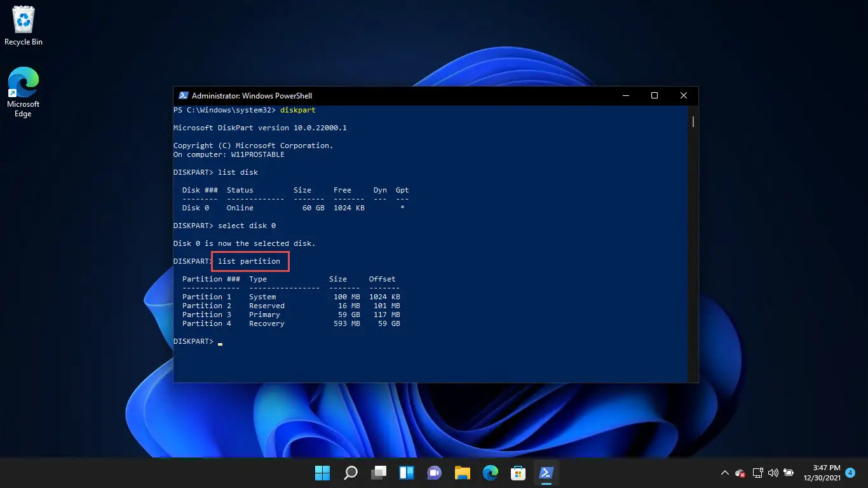Open Task View from the taskbar
This screenshot has height=488, width=868.
[379, 473]
